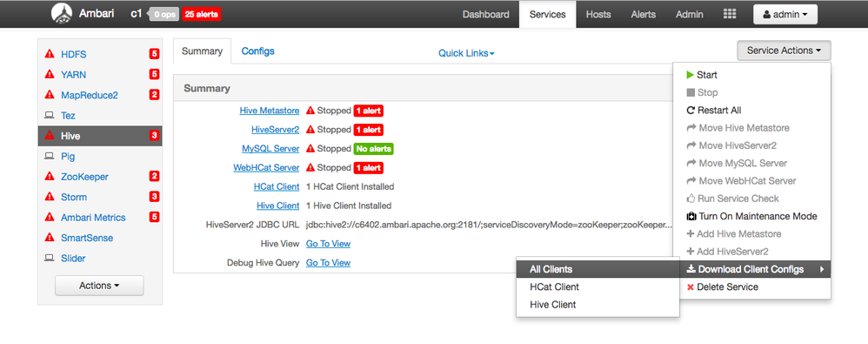This screenshot has width=868, height=344.
Task: Click the Slider laptop client icon
Action: [x=50, y=258]
